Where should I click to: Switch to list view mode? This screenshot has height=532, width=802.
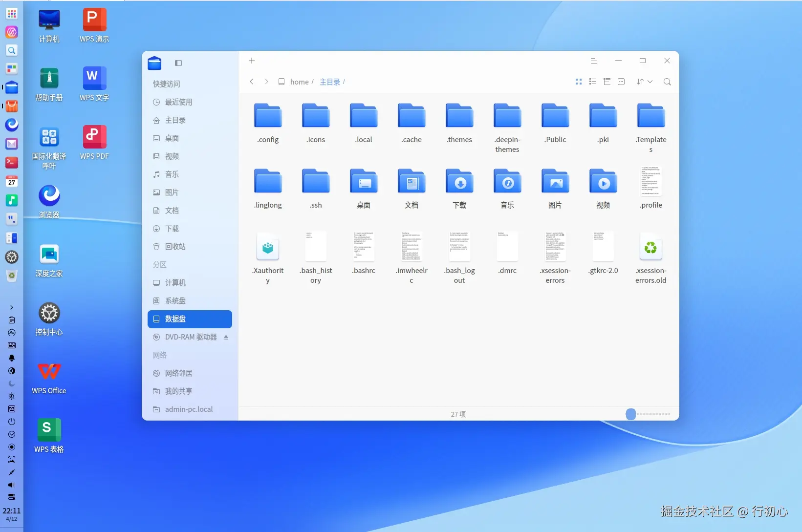592,82
